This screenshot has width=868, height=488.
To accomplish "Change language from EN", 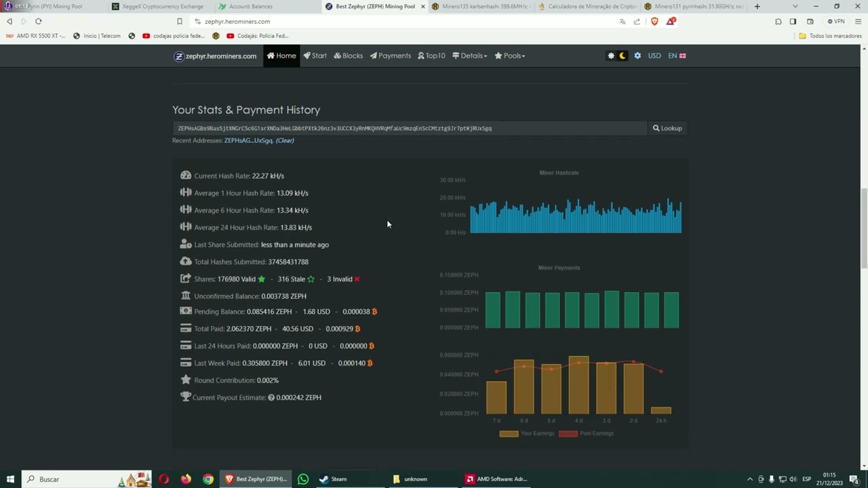I will click(677, 56).
